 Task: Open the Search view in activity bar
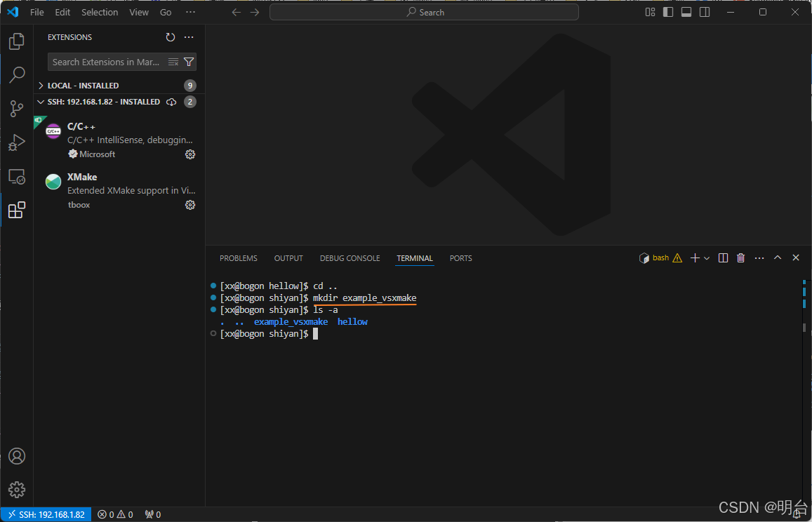coord(17,75)
